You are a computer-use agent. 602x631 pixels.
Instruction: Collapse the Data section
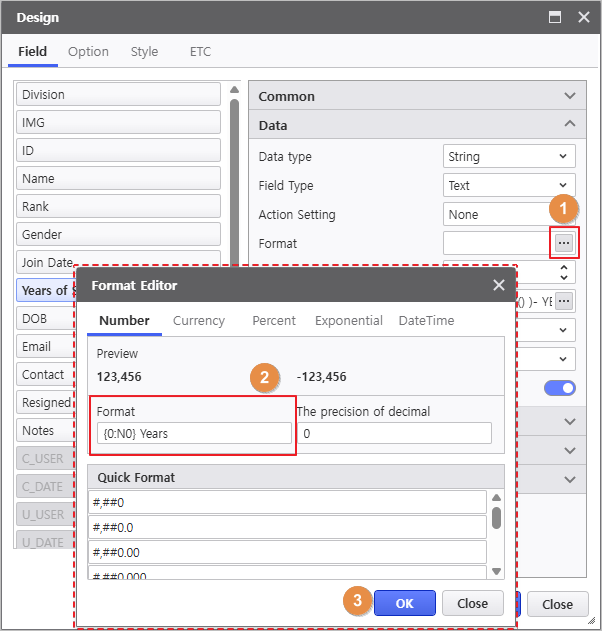coord(570,125)
